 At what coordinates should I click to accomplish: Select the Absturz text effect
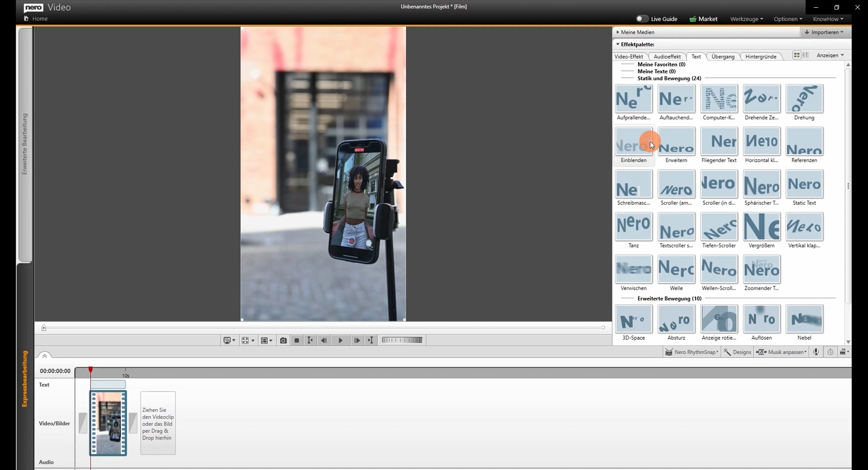[676, 319]
